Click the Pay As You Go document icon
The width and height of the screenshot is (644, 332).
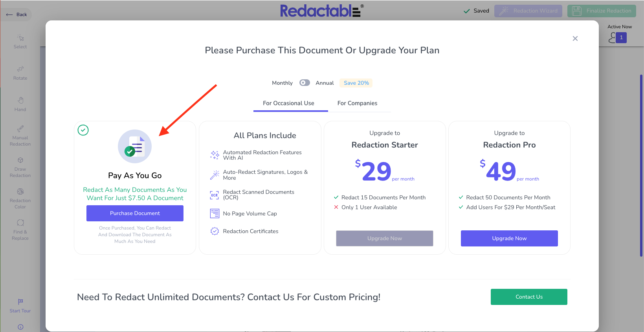point(135,146)
